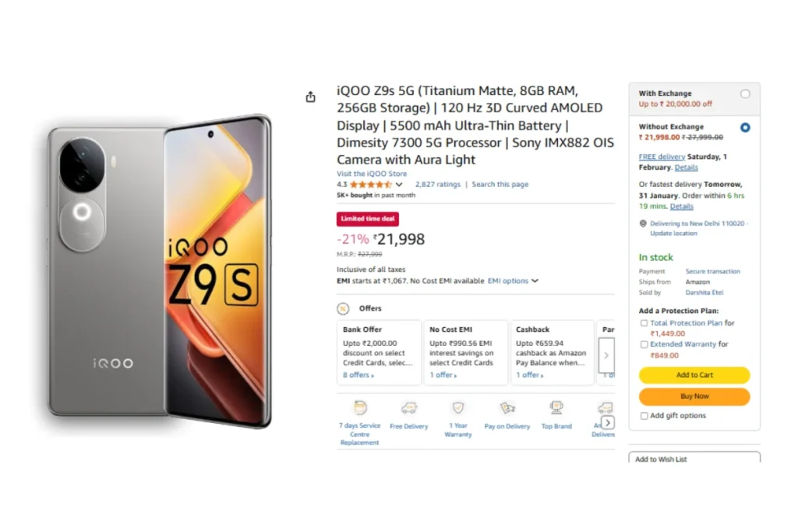This screenshot has height=532, width=798.
Task: Click the 1 Year Warranty shield icon
Action: pyautogui.click(x=458, y=408)
